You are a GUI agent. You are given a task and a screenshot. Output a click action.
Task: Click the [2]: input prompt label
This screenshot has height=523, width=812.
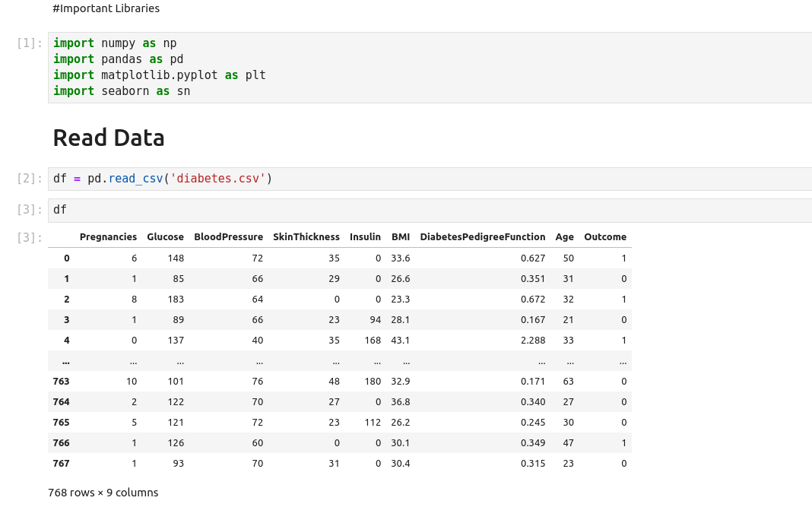click(30, 179)
